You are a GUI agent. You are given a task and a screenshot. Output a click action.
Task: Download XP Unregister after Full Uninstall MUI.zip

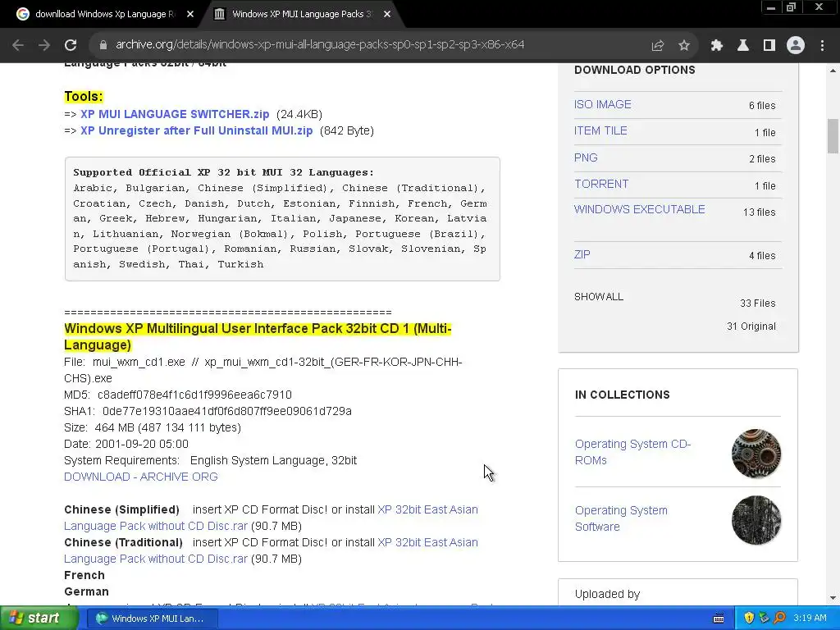click(x=197, y=130)
